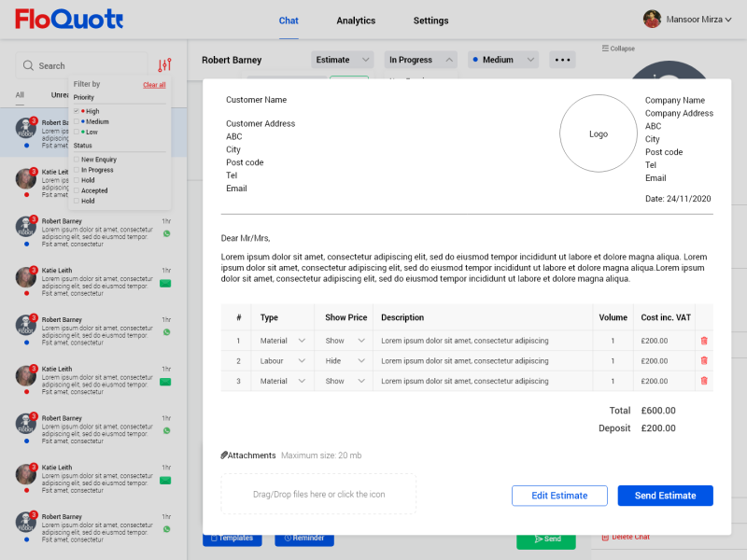Open the filter sliders icon beside search
The image size is (747, 560).
(164, 64)
